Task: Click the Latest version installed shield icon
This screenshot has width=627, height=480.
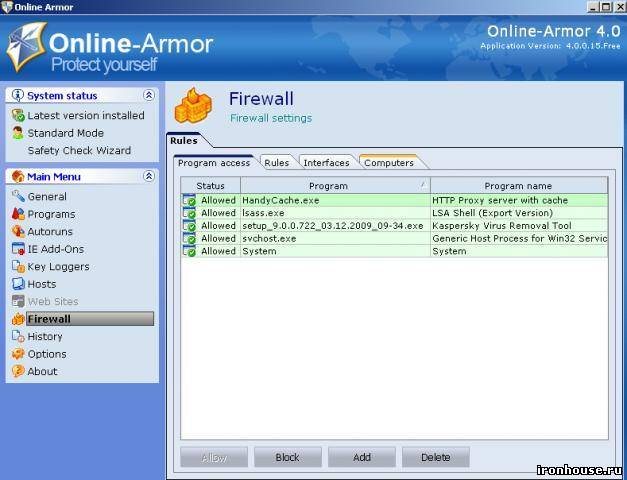Action: pos(18,115)
